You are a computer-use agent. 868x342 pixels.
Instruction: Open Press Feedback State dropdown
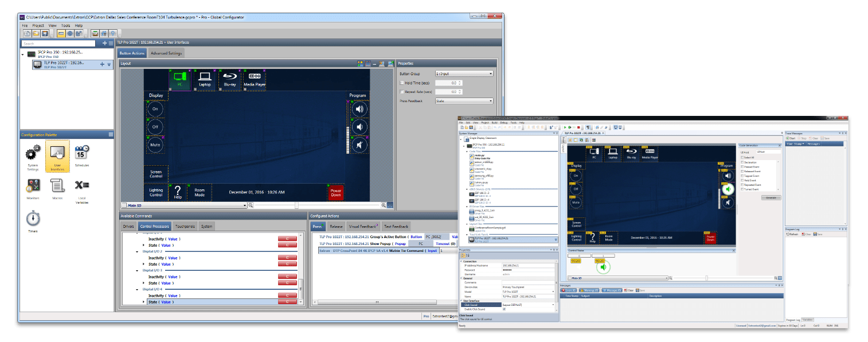point(464,101)
